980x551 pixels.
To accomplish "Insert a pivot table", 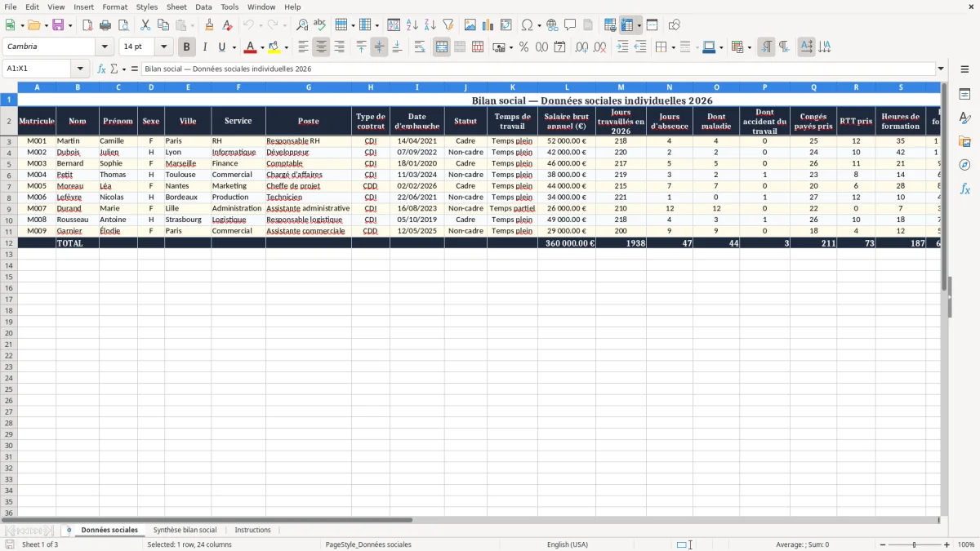I will point(506,25).
